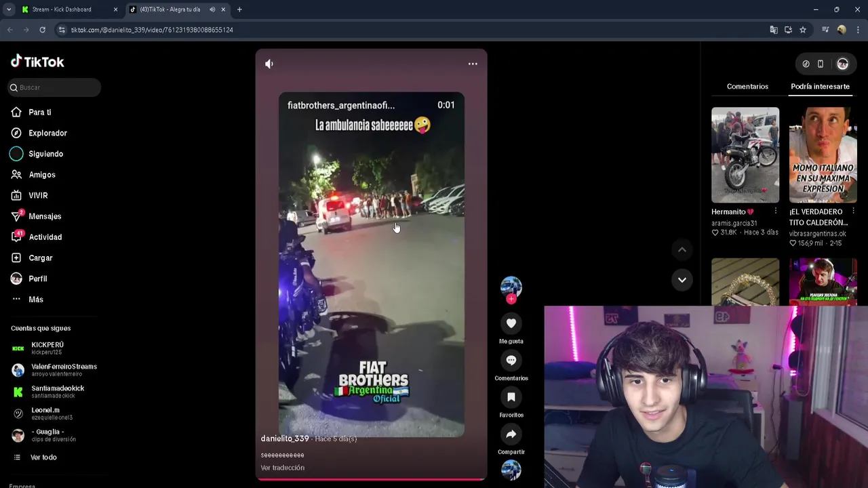
Task: Open danielito_339 username link
Action: pyautogui.click(x=285, y=439)
